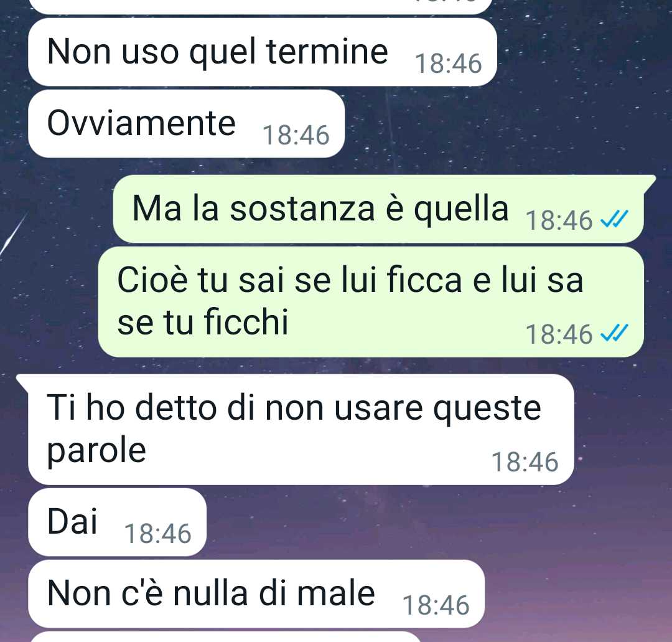
Task: Click timestamp on "Non c'è nulla di male"
Action: click(436, 605)
